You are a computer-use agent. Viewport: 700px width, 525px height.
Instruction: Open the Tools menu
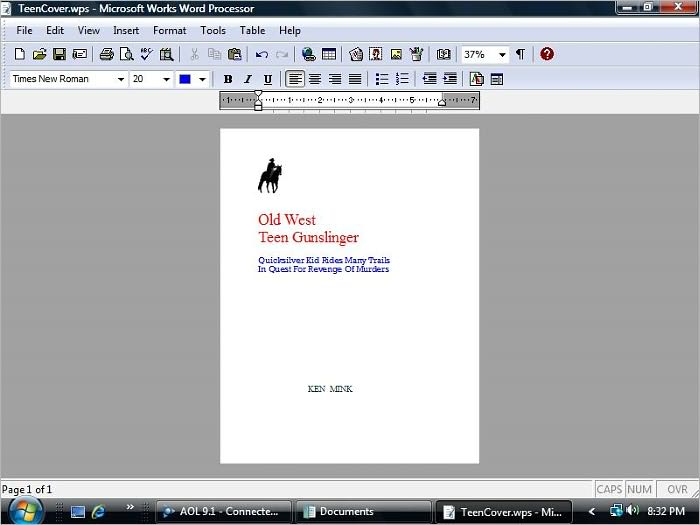[212, 30]
